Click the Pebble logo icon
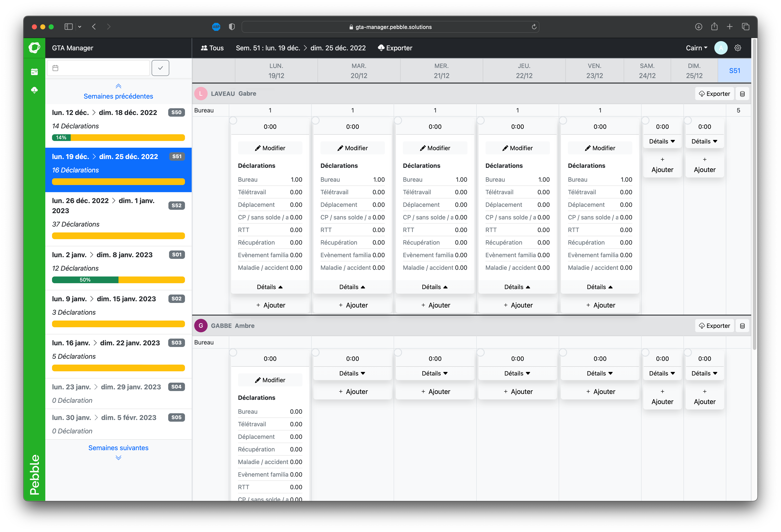The image size is (781, 532). coord(34,48)
